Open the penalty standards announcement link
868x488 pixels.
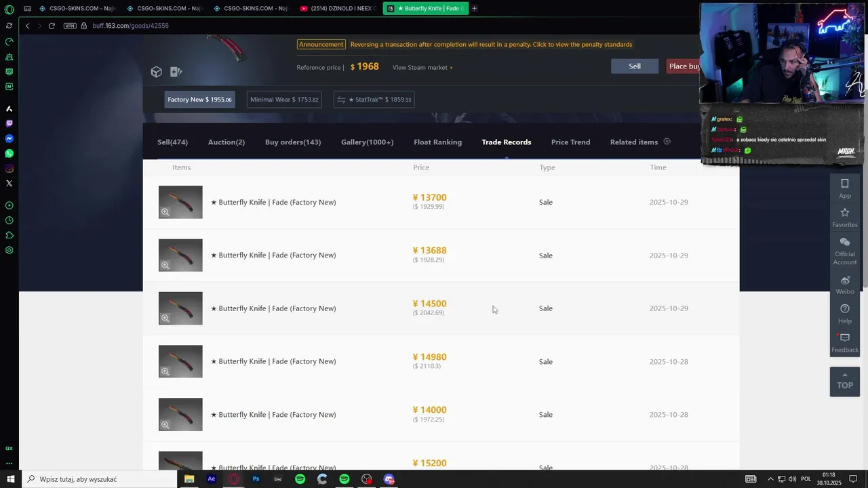coord(491,45)
